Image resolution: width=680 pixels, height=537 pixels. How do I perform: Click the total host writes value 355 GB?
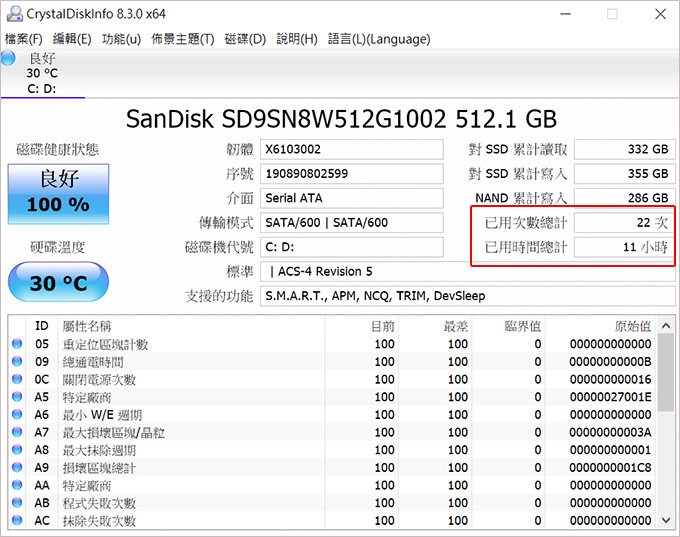tap(624, 174)
